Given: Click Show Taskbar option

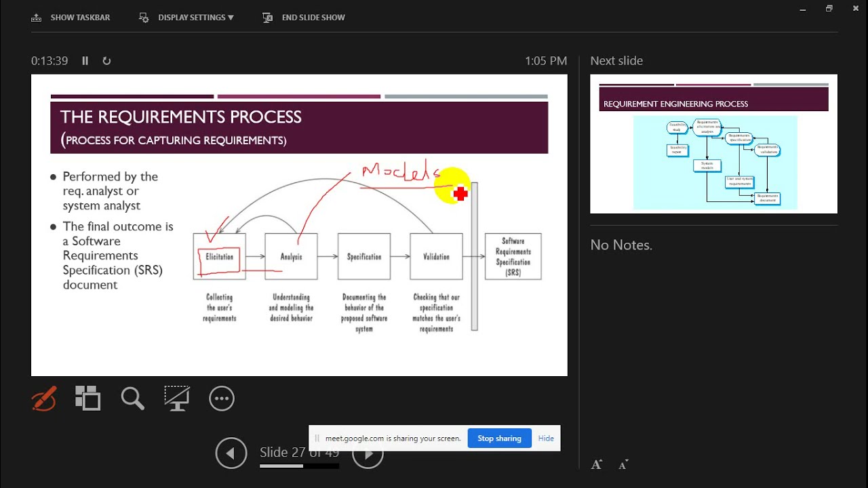Looking at the screenshot, I should (x=71, y=18).
